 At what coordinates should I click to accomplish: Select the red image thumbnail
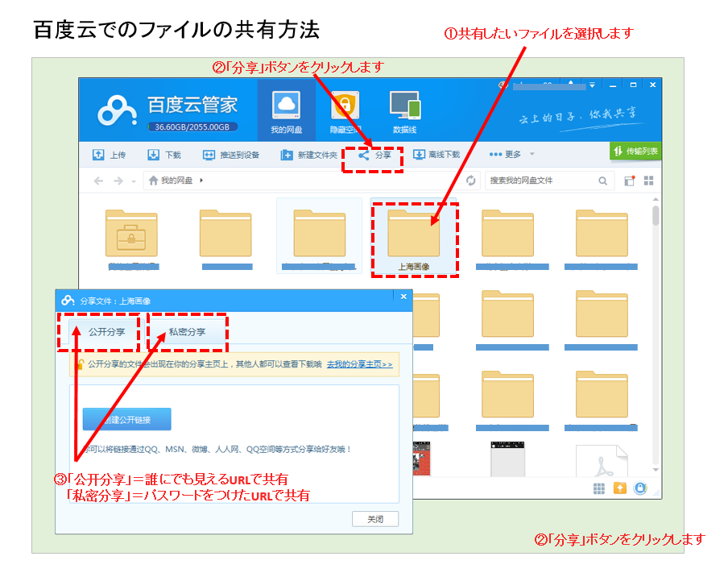pyautogui.click(x=421, y=459)
